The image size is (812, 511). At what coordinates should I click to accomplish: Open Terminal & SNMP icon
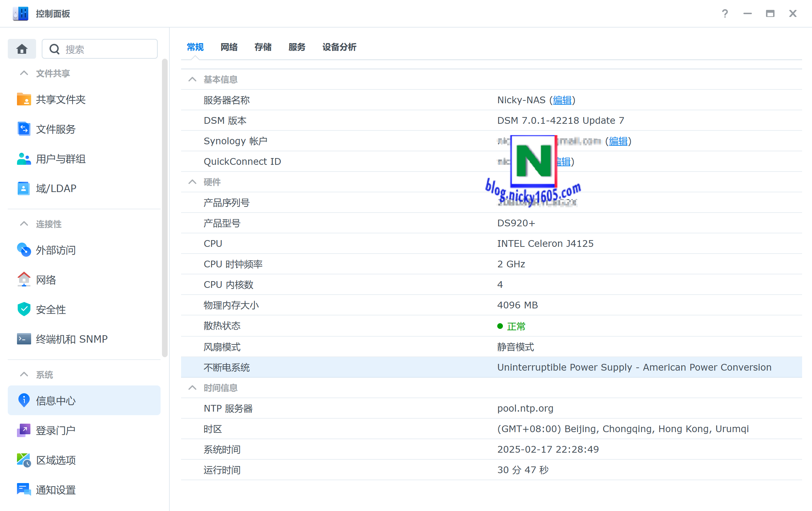(24, 339)
